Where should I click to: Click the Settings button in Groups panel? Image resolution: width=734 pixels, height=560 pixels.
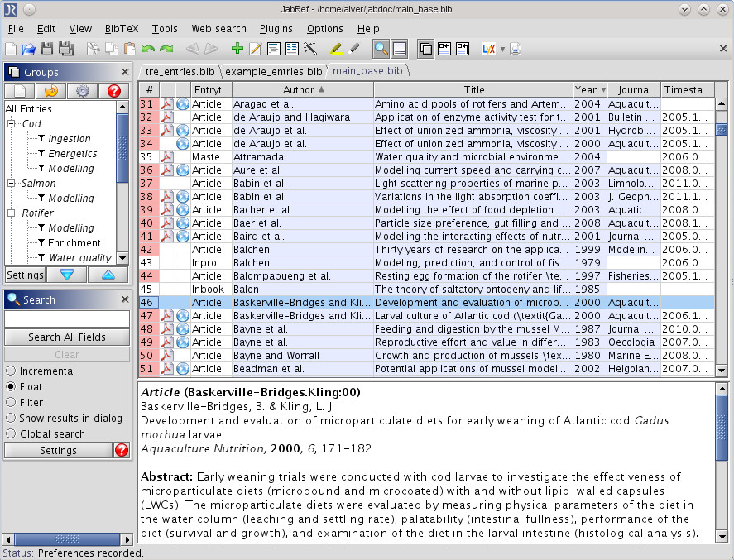click(x=25, y=275)
